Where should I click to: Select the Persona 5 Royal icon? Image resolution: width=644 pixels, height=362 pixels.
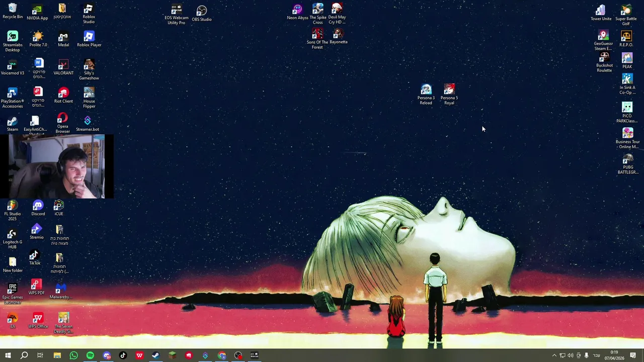tap(449, 95)
